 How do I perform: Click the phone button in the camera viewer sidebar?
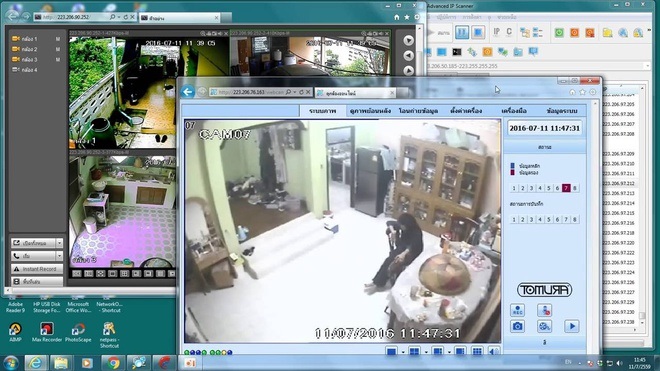point(33,256)
